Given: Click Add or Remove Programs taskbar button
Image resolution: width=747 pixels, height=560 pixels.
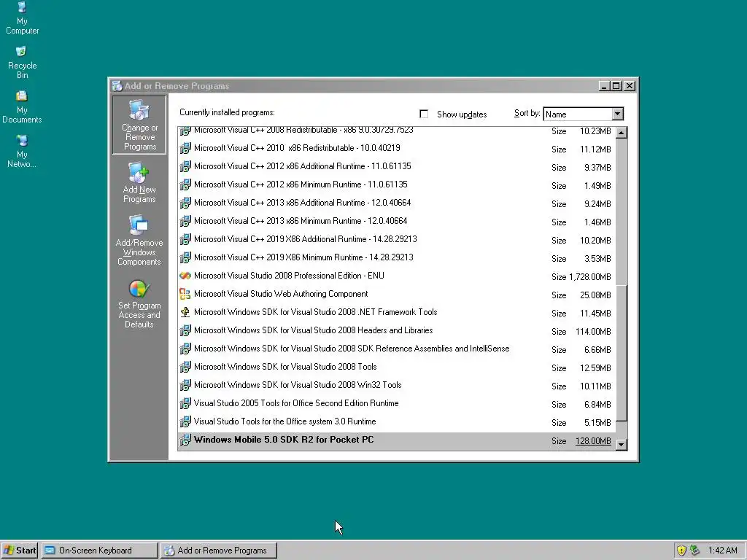Looking at the screenshot, I should pos(218,551).
